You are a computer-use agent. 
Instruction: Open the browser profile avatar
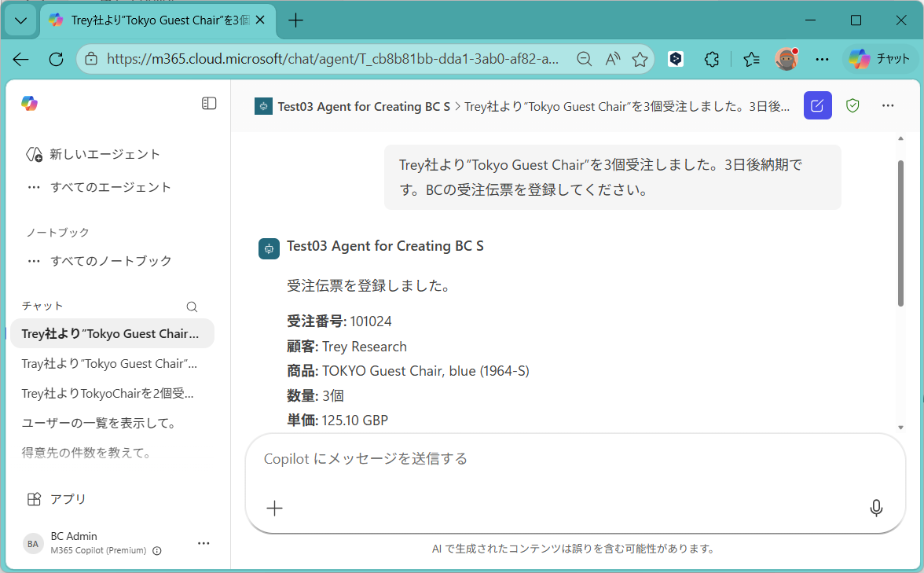point(786,59)
